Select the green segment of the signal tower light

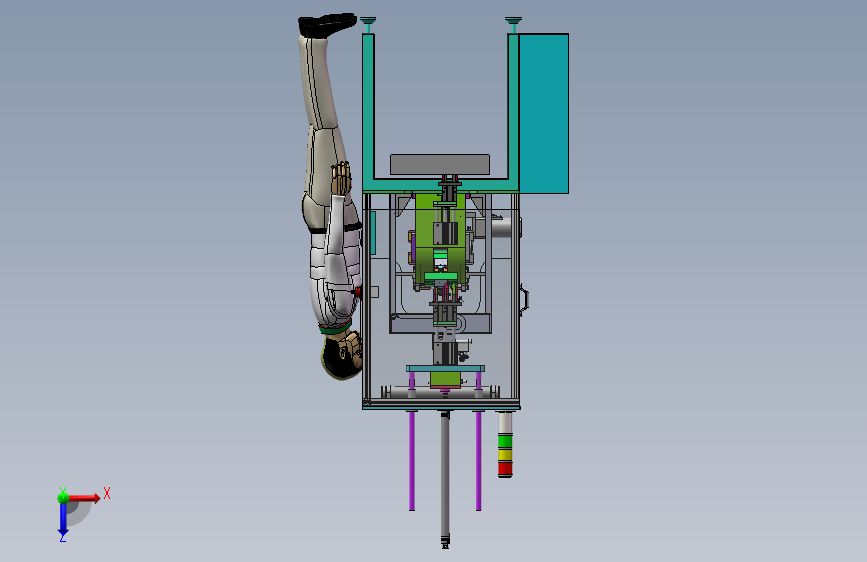505,441
